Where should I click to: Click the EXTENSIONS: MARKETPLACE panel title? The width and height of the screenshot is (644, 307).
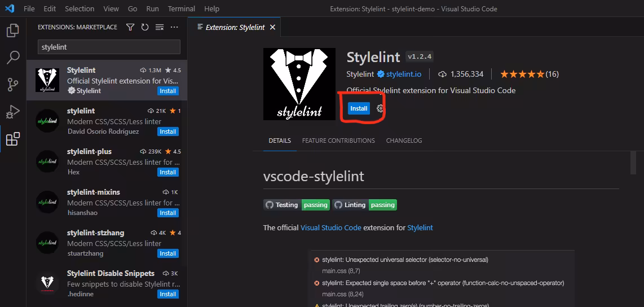(x=77, y=27)
